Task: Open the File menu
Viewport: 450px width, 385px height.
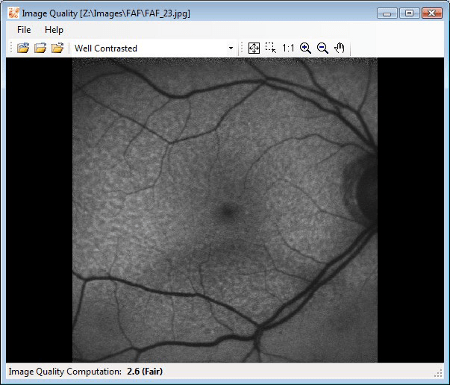Action: (24, 30)
